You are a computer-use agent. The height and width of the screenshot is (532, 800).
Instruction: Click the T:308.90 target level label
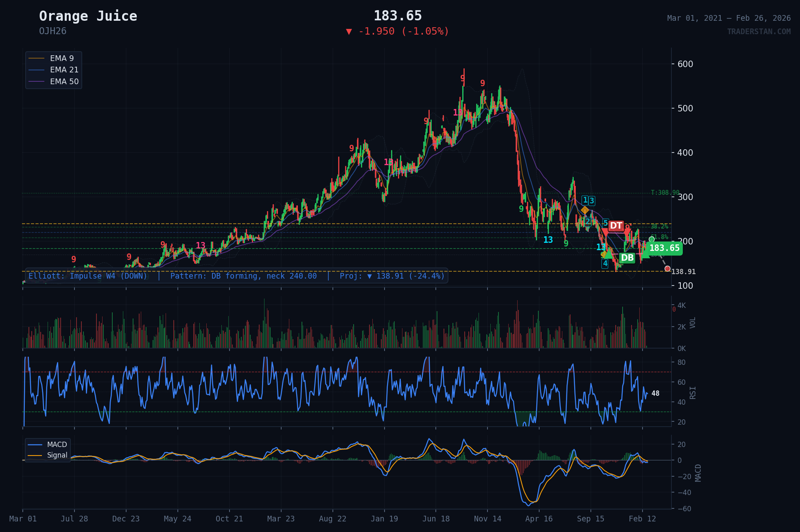665,193
